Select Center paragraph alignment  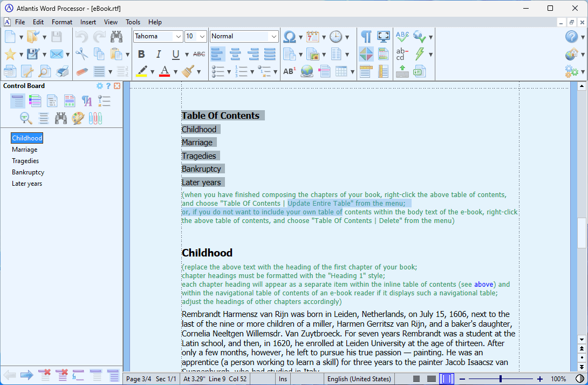pyautogui.click(x=235, y=54)
